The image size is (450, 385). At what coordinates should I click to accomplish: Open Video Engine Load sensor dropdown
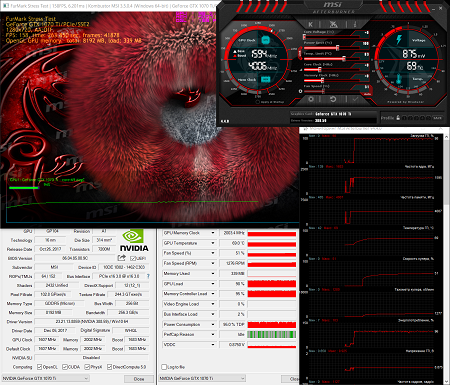(x=213, y=304)
